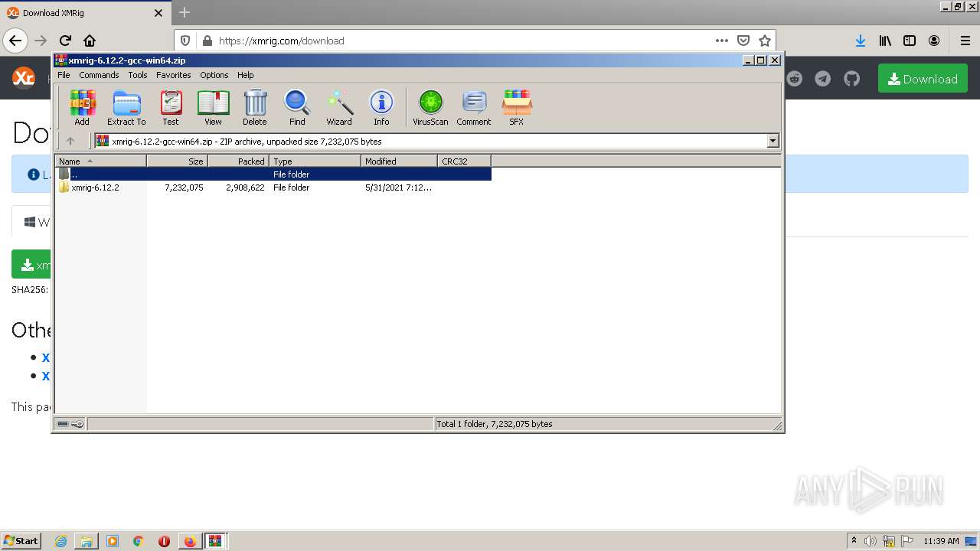Sort by the Name column header

[x=100, y=161]
